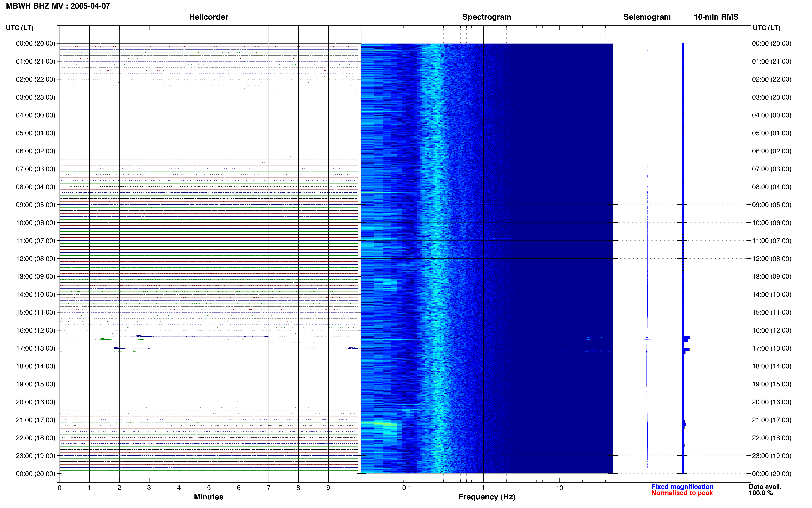Click the 5 tick label on the Minutes axis
Viewport: 812px width, 508px height.
(x=209, y=487)
